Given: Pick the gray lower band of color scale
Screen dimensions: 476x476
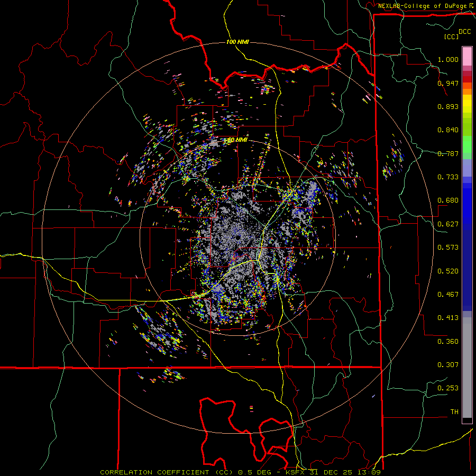Looking at the screenshot, I should click(467, 369).
